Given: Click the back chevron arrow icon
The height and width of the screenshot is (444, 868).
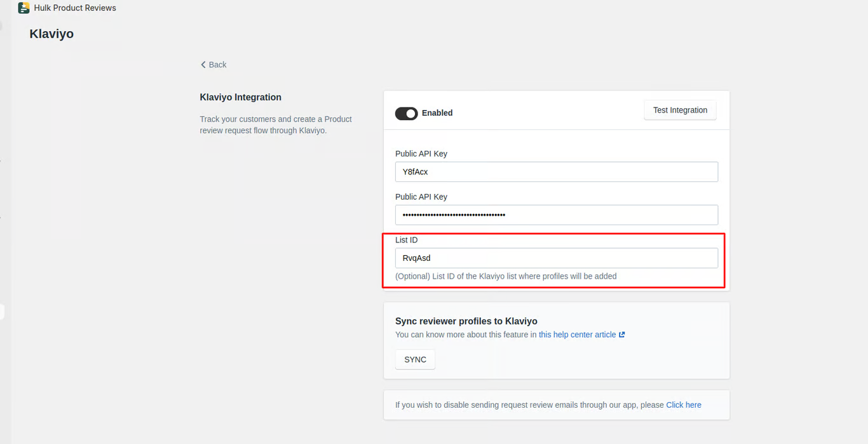Looking at the screenshot, I should [203, 65].
